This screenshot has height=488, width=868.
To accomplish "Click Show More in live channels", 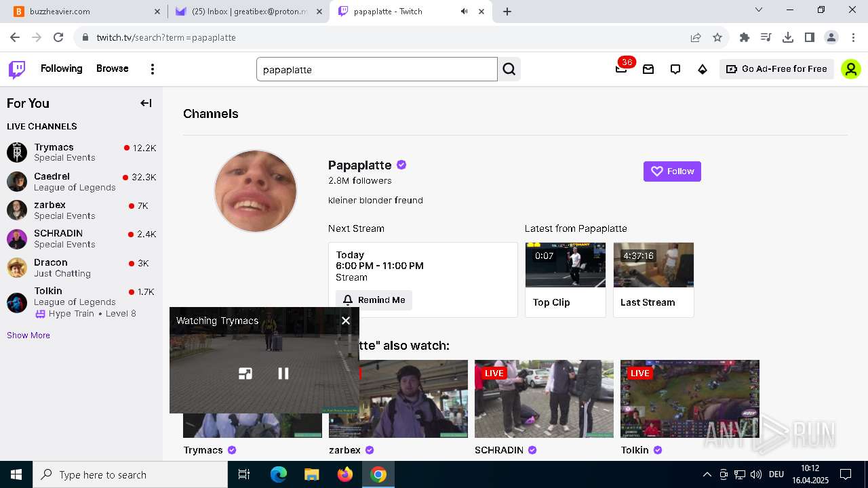I will [28, 335].
